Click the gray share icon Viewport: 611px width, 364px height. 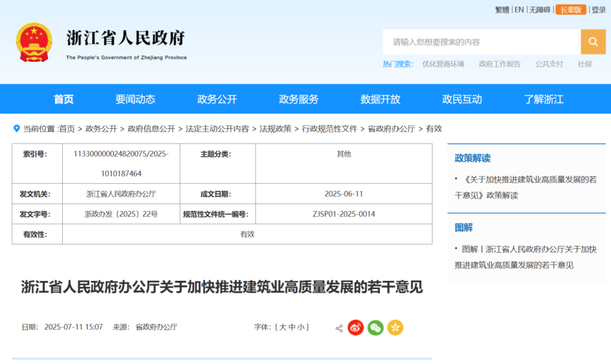coord(339,328)
